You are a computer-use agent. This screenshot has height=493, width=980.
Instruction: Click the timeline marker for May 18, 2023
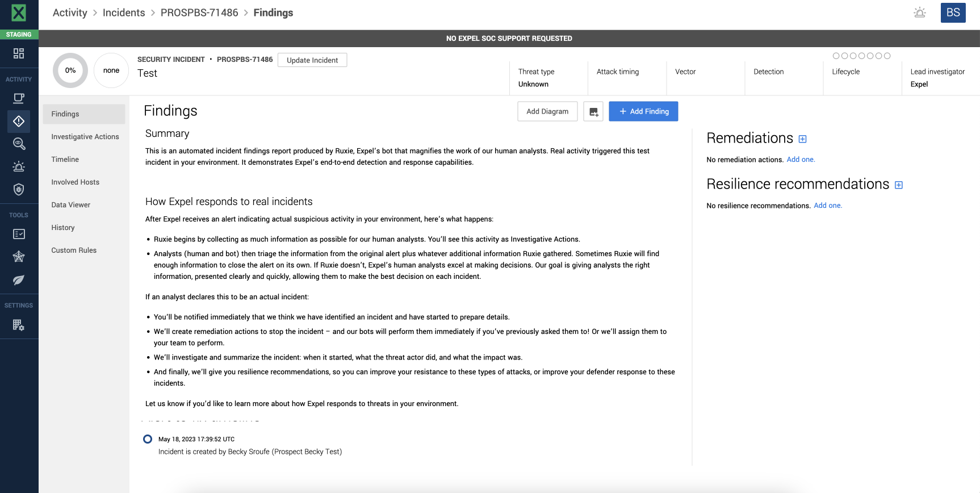(148, 439)
